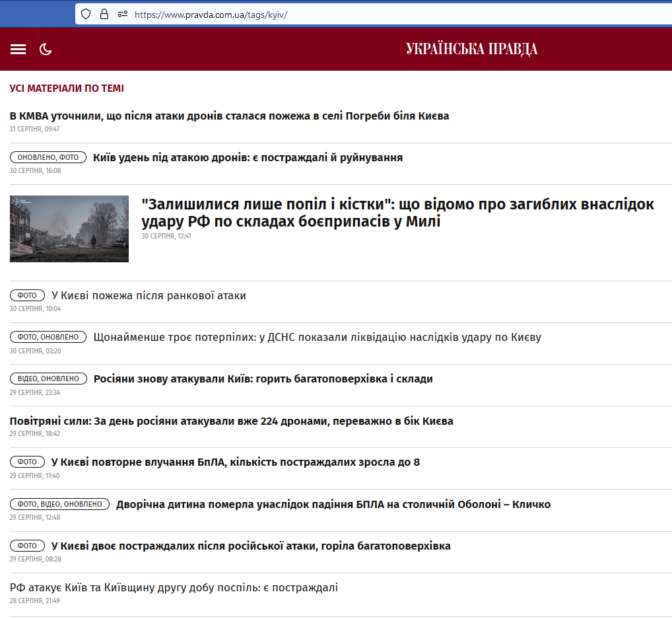Click the Українська правда logo
This screenshot has width=672, height=619.
tap(471, 49)
